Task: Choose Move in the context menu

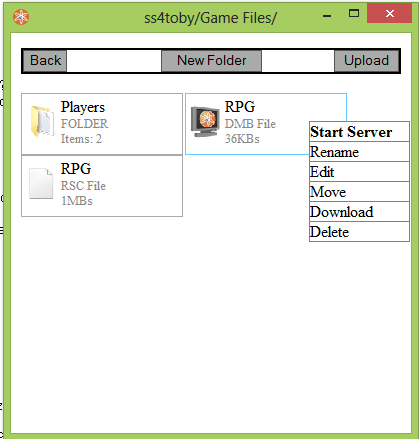Action: click(359, 192)
